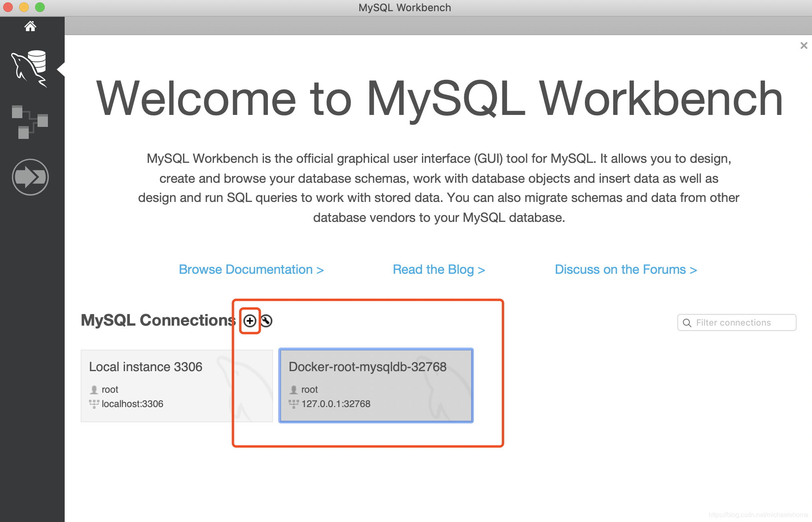Click network icon beside 127.0.0.1:32768

tap(293, 404)
